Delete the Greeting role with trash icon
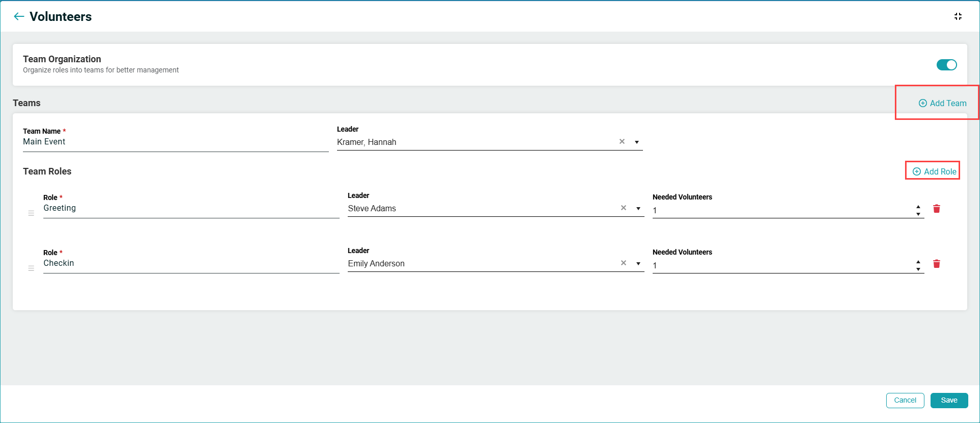Viewport: 980px width, 423px height. pos(936,209)
